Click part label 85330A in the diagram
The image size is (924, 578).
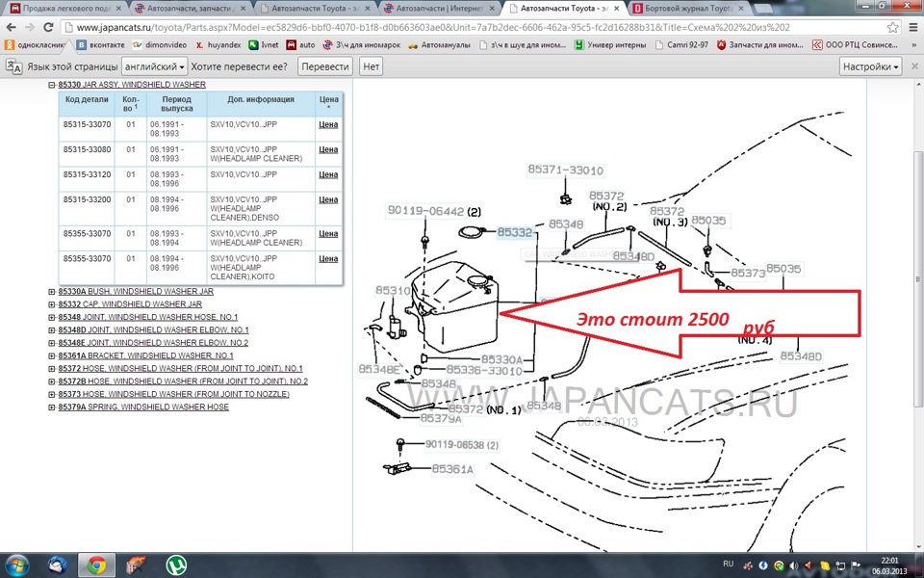(501, 359)
